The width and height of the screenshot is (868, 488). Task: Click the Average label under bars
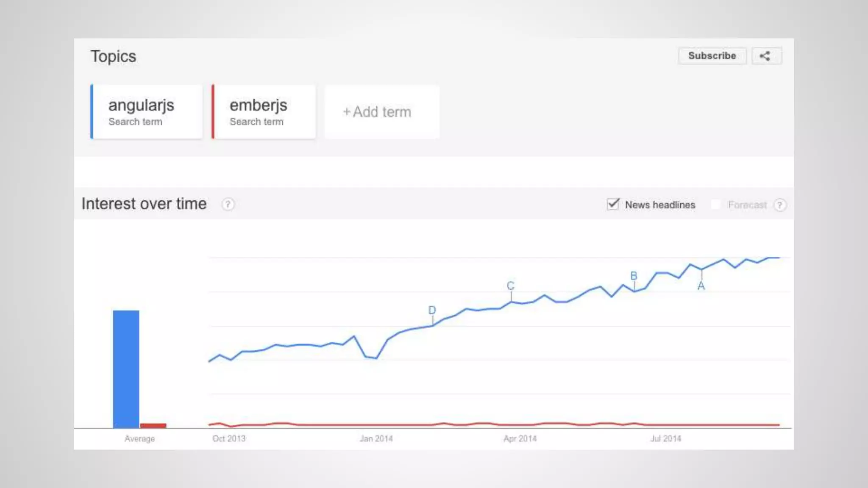pyautogui.click(x=139, y=439)
